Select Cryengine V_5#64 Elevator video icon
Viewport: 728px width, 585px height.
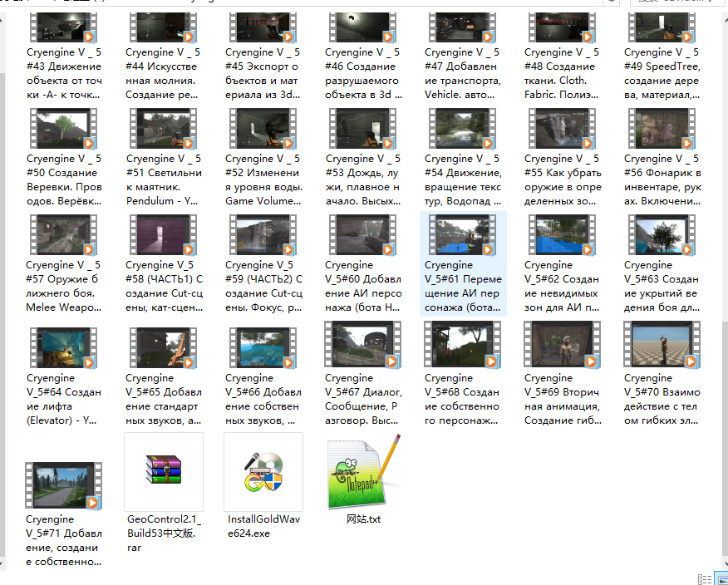pos(64,347)
